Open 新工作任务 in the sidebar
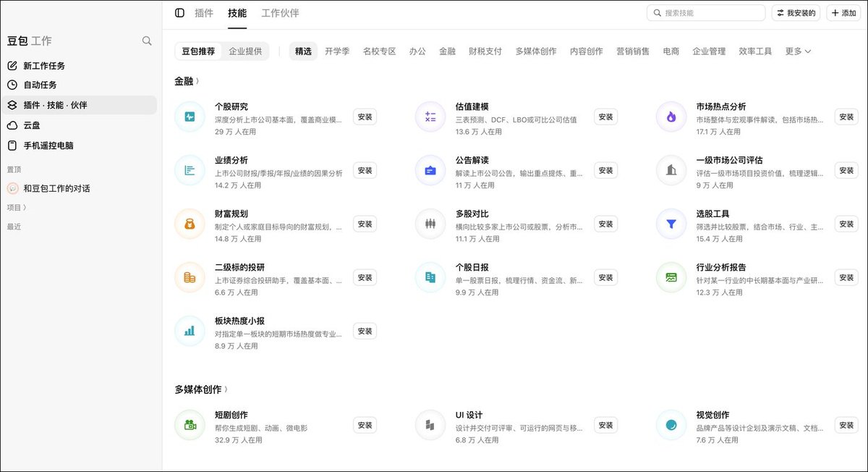The width and height of the screenshot is (868, 472). point(79,66)
